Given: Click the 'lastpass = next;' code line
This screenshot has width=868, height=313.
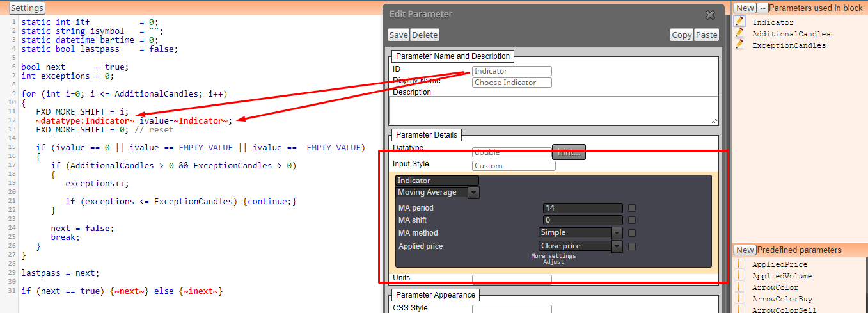Looking at the screenshot, I should point(60,273).
